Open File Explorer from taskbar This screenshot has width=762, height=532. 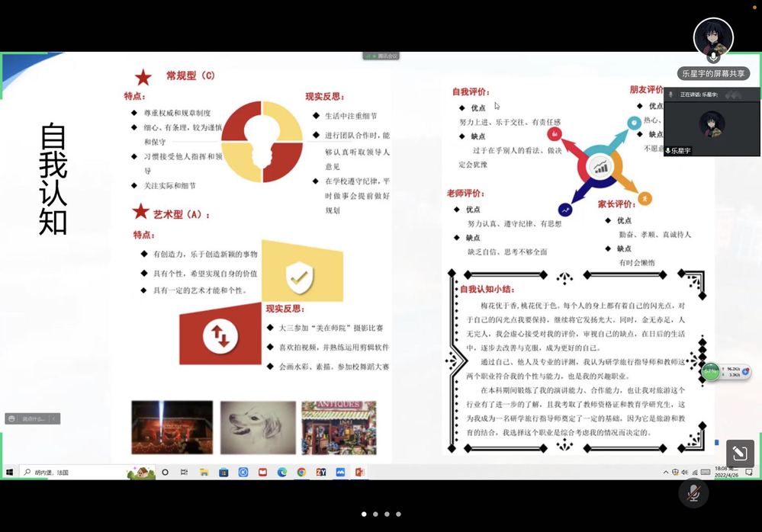point(204,473)
